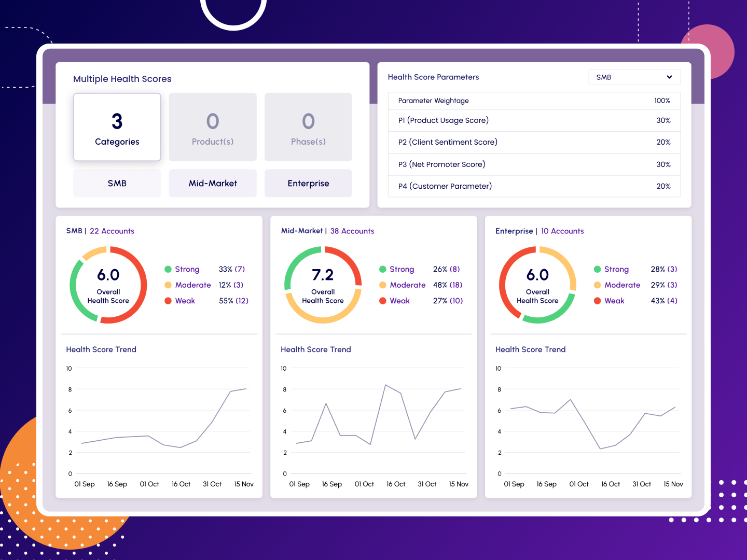This screenshot has height=560, width=747.
Task: Click the yellow Moderate legend dot for Mid-Market
Action: [383, 285]
